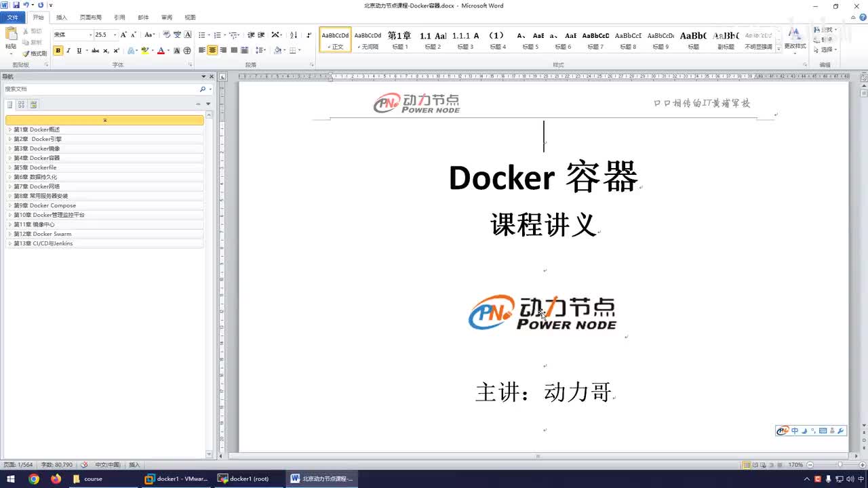Click the zoom slider in status bar
This screenshot has width=868, height=488.
[840, 465]
